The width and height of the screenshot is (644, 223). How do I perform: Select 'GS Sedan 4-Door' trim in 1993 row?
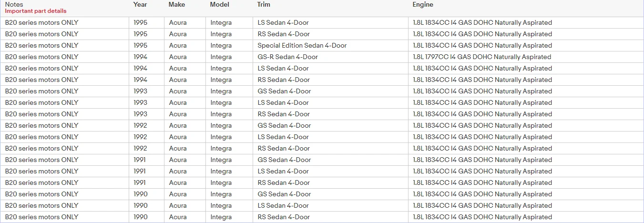click(x=284, y=91)
